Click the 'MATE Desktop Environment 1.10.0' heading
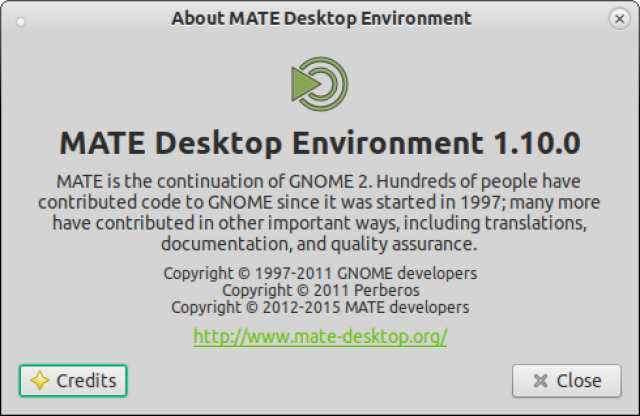Viewport: 640px width, 416px height. click(x=320, y=143)
